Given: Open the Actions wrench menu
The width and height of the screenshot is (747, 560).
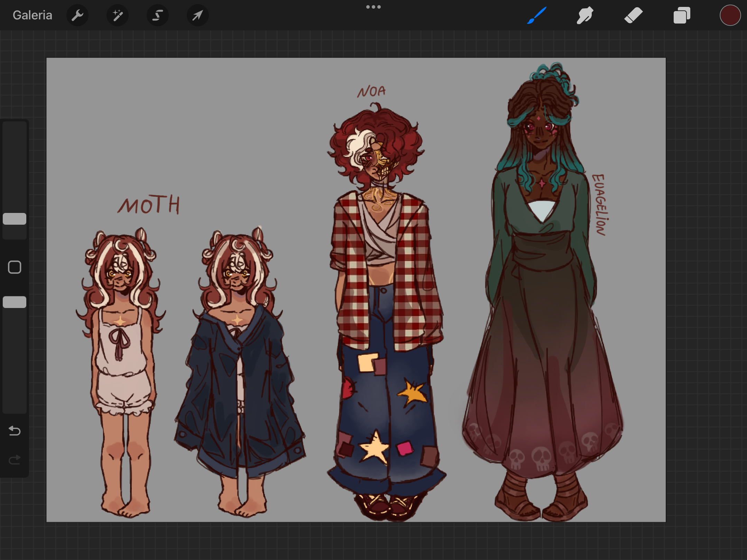Looking at the screenshot, I should [x=77, y=15].
